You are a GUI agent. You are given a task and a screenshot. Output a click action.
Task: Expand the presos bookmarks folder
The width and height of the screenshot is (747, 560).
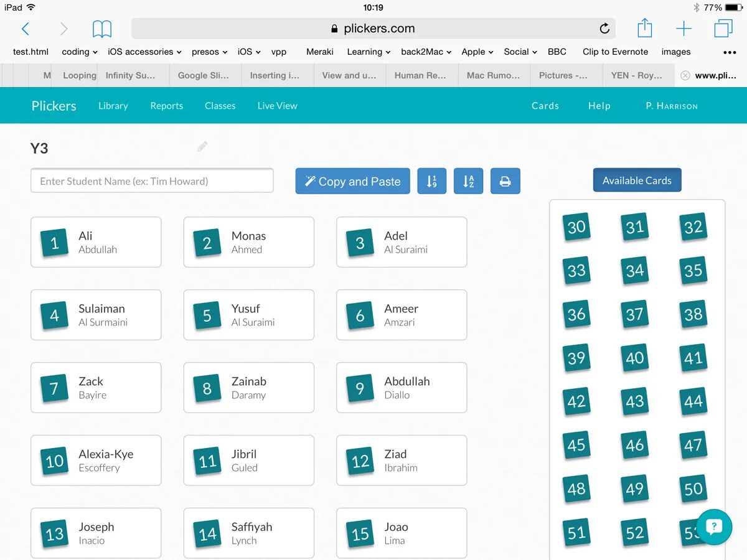coord(210,52)
